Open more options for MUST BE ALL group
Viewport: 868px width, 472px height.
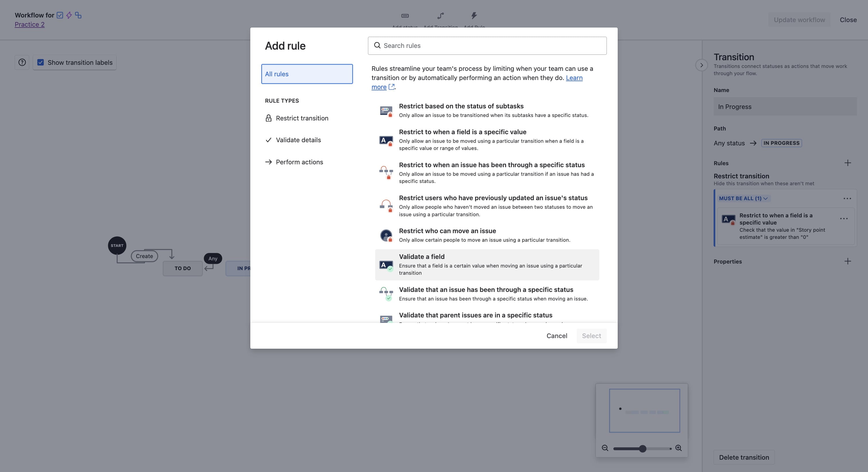(847, 199)
